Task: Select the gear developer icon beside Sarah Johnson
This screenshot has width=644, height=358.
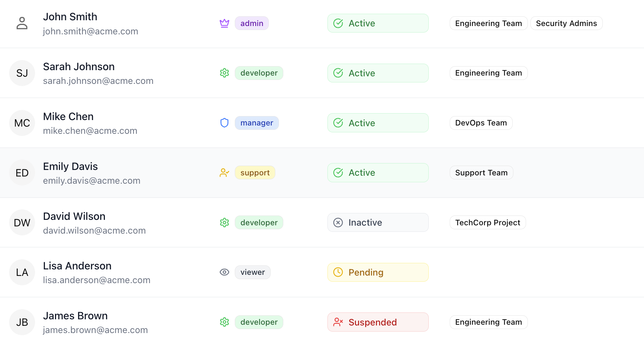Action: coord(224,73)
